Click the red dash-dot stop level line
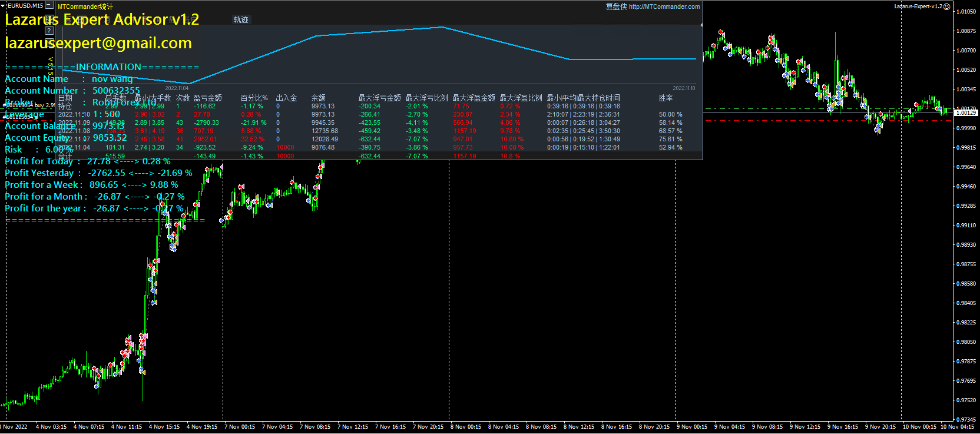This screenshot has width=980, height=434. pyautogui.click(x=825, y=120)
